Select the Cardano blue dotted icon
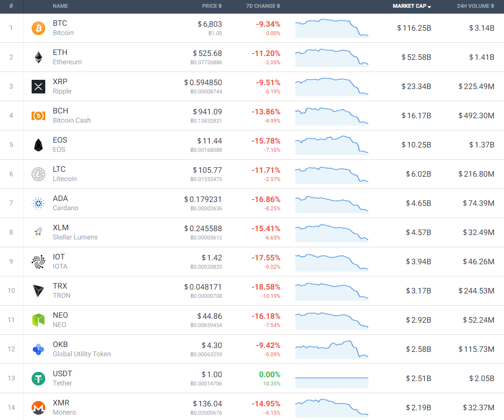The height and width of the screenshot is (420, 504). 38,203
